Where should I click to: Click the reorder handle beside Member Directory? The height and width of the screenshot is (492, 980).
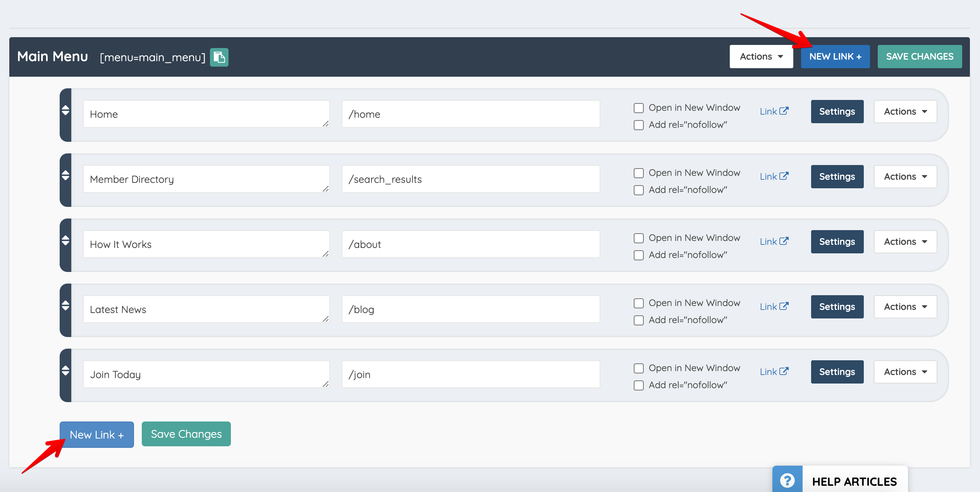(x=66, y=176)
